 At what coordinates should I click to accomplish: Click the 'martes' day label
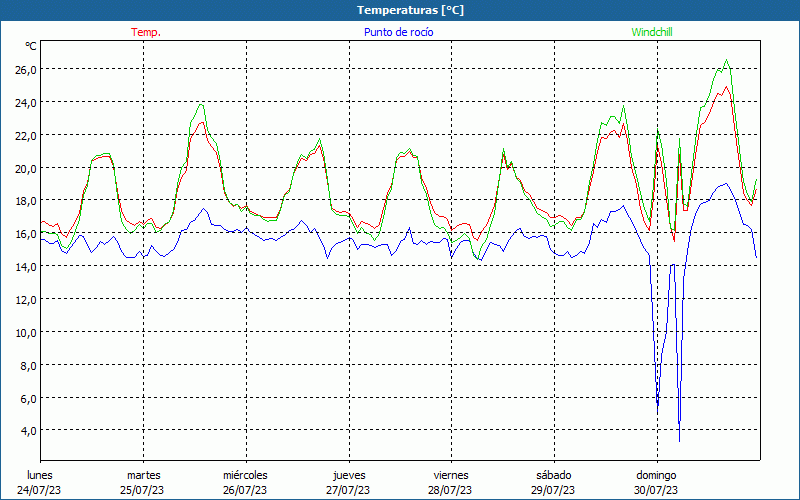[144, 475]
